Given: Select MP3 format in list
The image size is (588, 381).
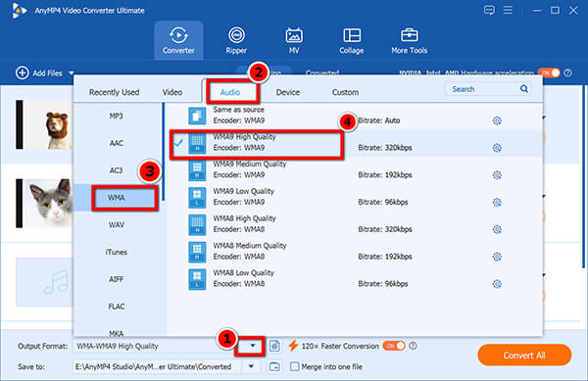Looking at the screenshot, I should coord(117,116).
